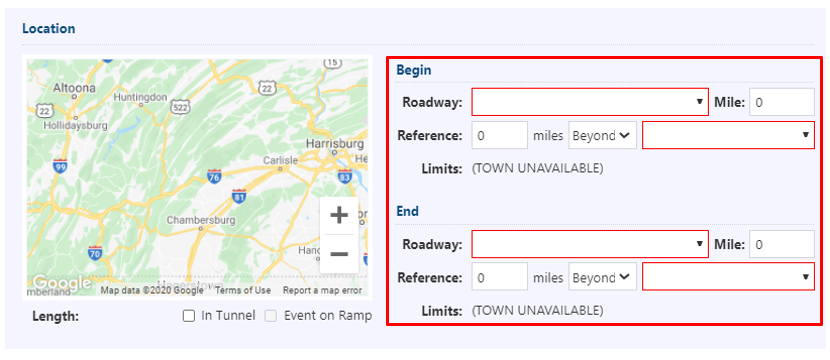Image resolution: width=830 pixels, height=360 pixels.
Task: Click the Begin Mile input field
Action: (x=782, y=102)
